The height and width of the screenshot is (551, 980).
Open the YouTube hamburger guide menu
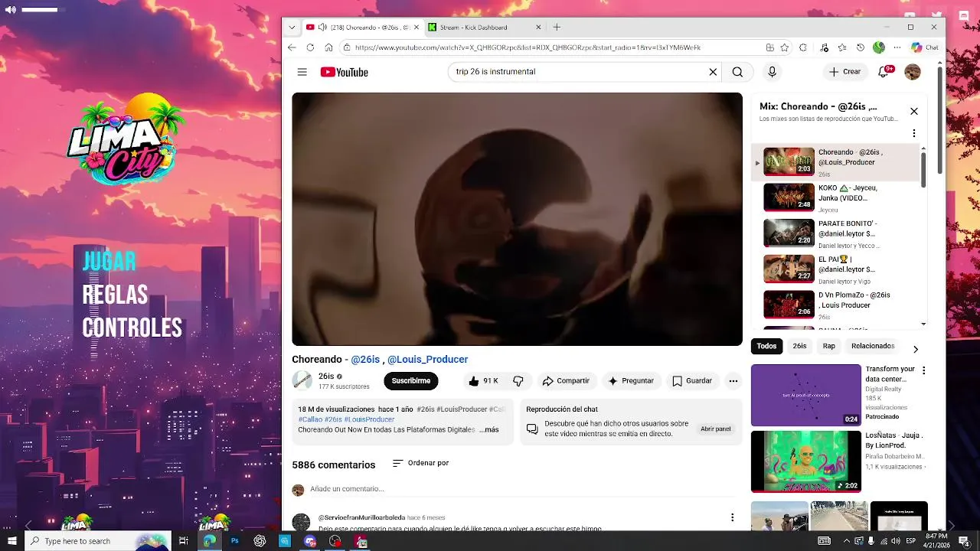coord(302,72)
